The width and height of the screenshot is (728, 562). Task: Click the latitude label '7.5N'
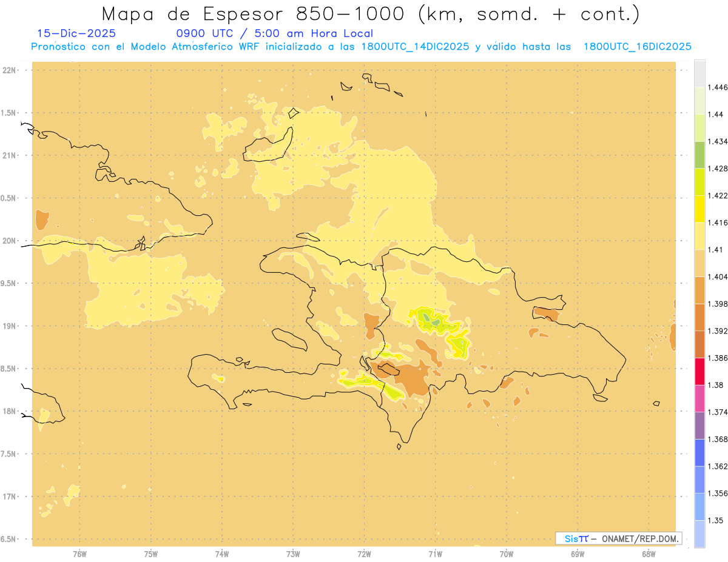pyautogui.click(x=8, y=454)
